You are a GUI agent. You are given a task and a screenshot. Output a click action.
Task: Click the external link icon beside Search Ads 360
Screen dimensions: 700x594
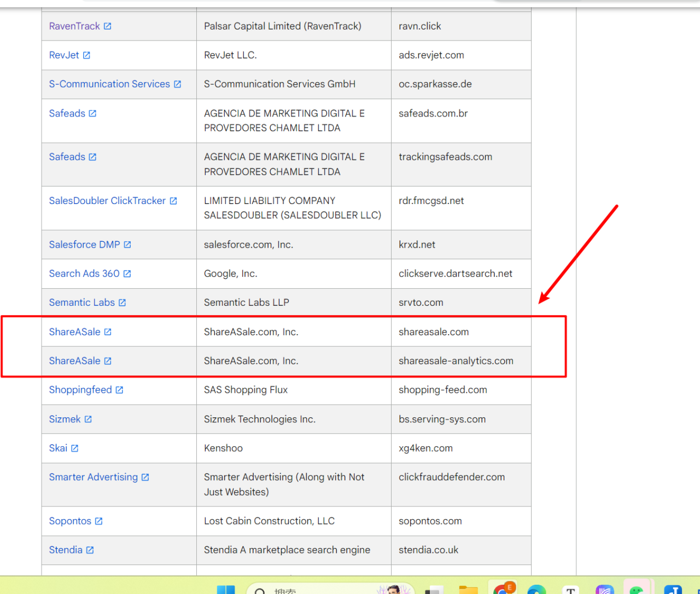point(127,274)
